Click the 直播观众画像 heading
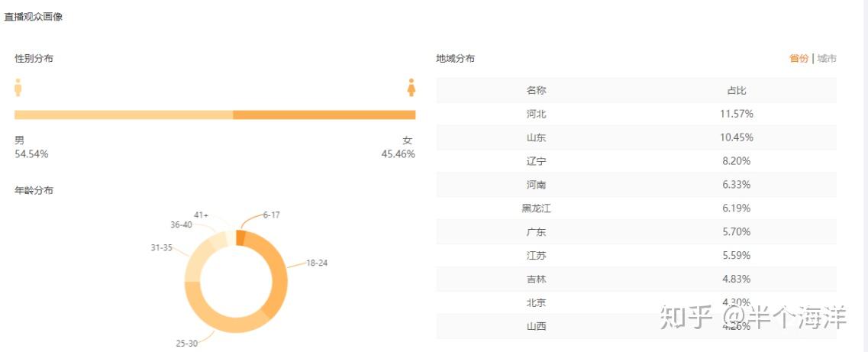Viewport: 868px width, 352px height. coord(33,17)
